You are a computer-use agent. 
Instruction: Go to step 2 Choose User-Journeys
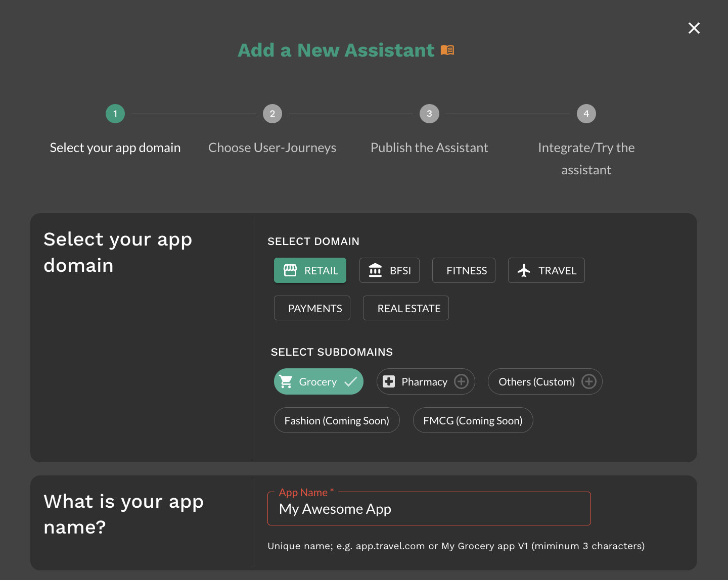(x=272, y=114)
